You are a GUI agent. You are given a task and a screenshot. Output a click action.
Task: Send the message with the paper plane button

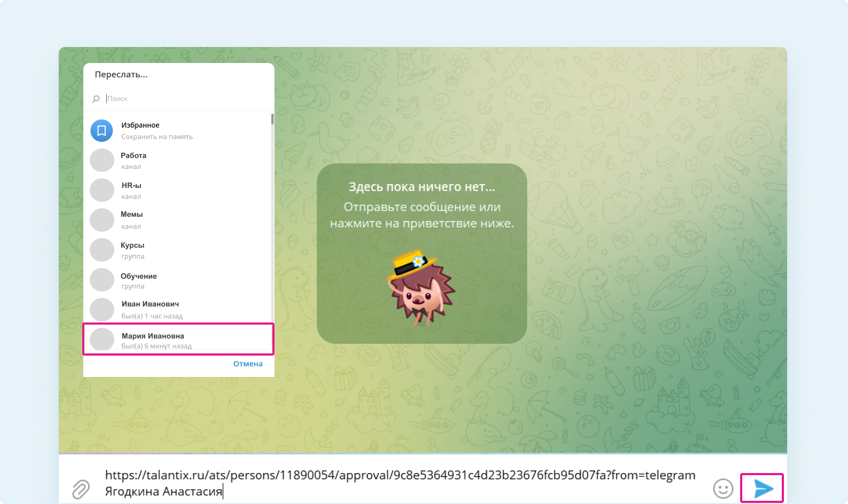763,488
